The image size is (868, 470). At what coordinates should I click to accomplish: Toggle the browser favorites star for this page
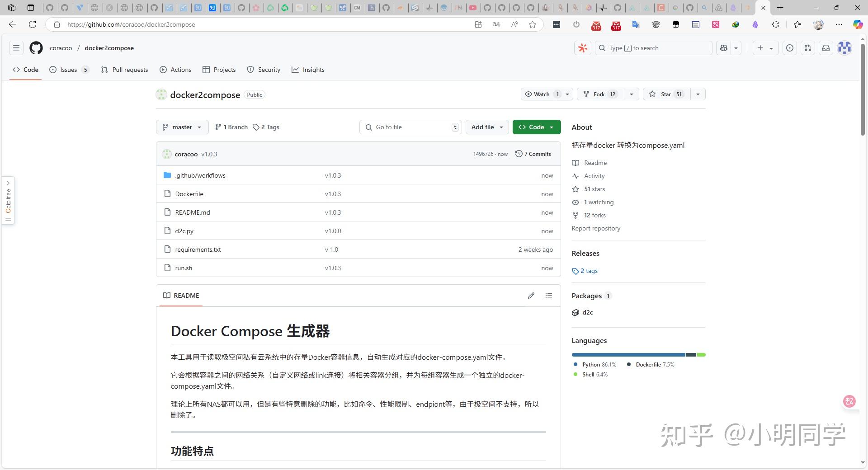(x=533, y=24)
